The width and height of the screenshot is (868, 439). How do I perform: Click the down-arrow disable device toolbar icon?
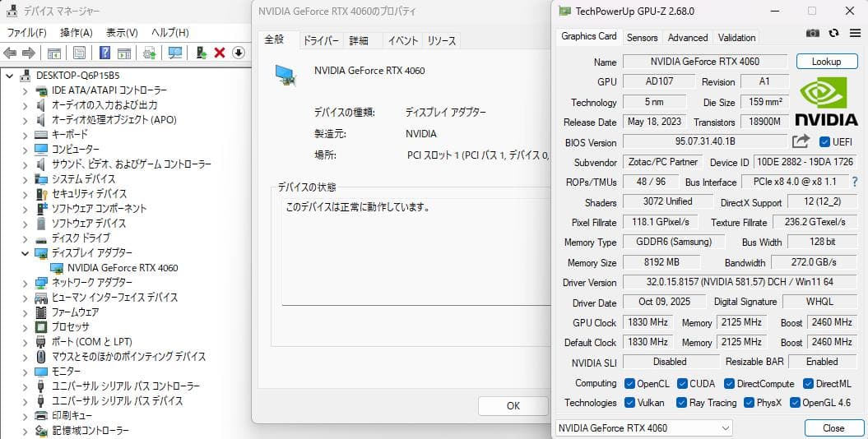tap(238, 53)
